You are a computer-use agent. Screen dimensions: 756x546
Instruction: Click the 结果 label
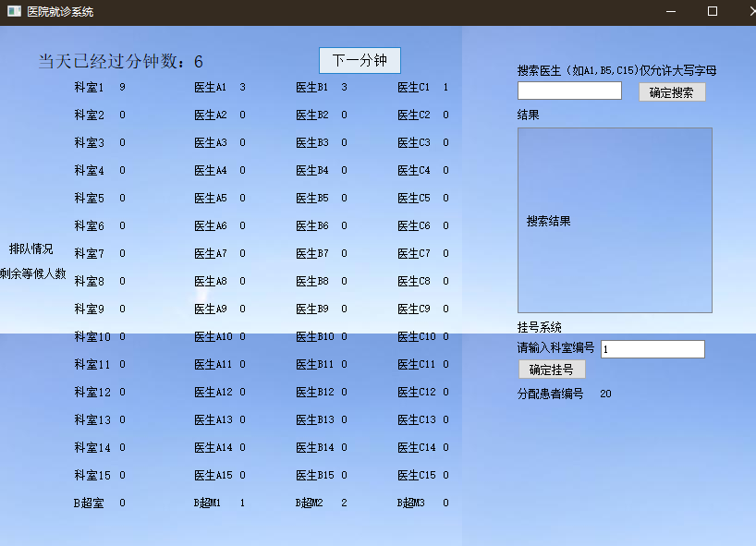click(529, 115)
